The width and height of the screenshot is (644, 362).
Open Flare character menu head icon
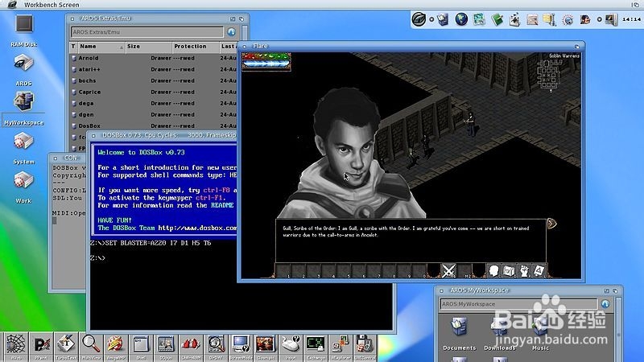click(x=493, y=271)
